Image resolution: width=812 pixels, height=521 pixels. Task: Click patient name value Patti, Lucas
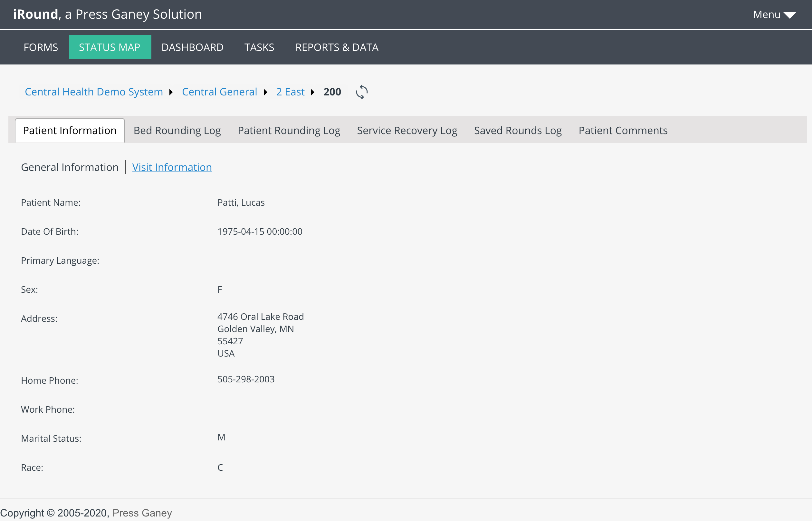(241, 202)
